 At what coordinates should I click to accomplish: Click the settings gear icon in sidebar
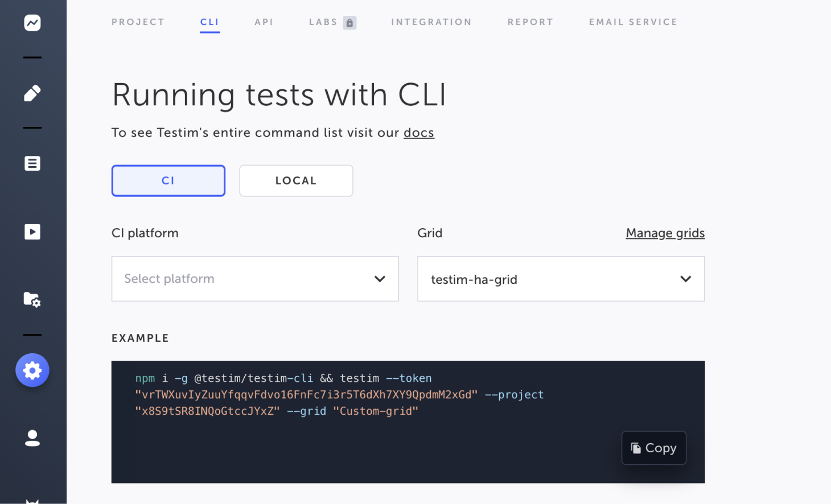(32, 371)
